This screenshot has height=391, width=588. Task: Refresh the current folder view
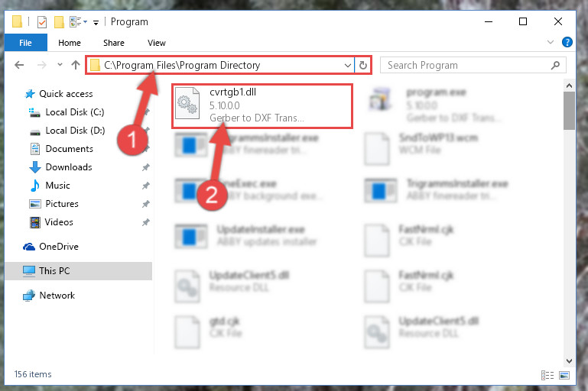362,65
